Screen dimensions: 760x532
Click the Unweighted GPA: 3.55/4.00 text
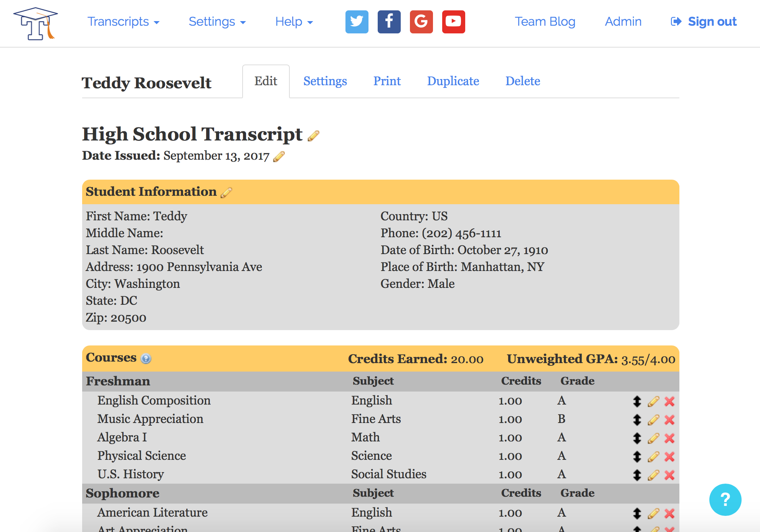coord(591,359)
